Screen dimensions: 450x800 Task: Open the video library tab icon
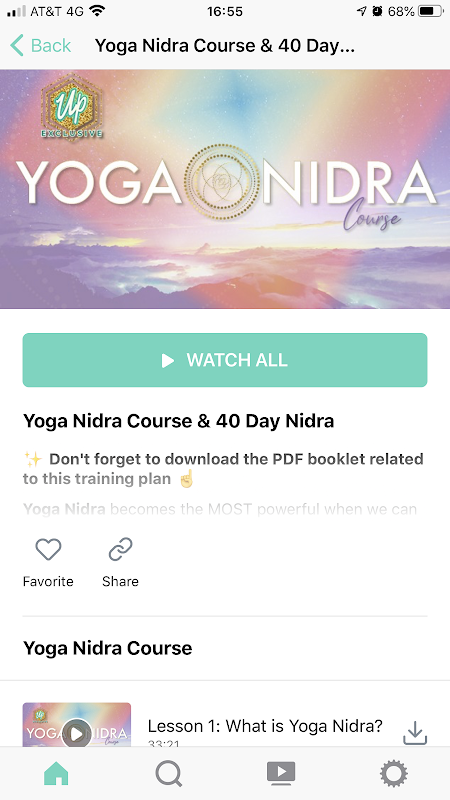tap(281, 773)
